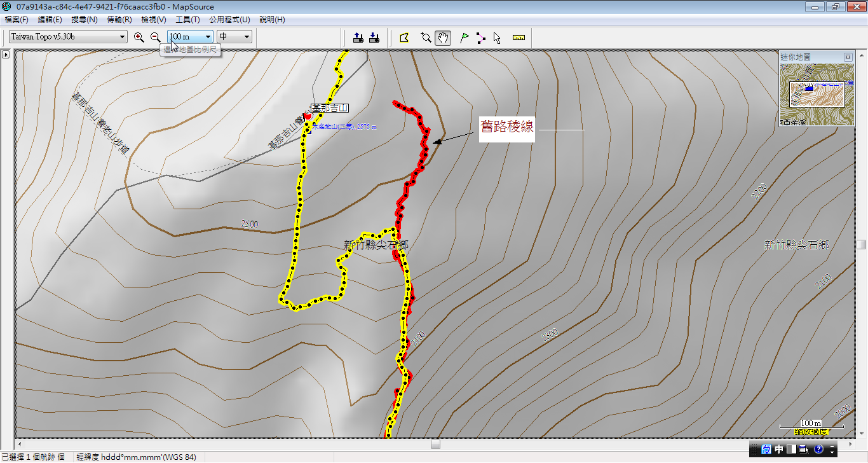868x463 pixels.
Task: Select the Map tool icon
Action: (x=404, y=38)
